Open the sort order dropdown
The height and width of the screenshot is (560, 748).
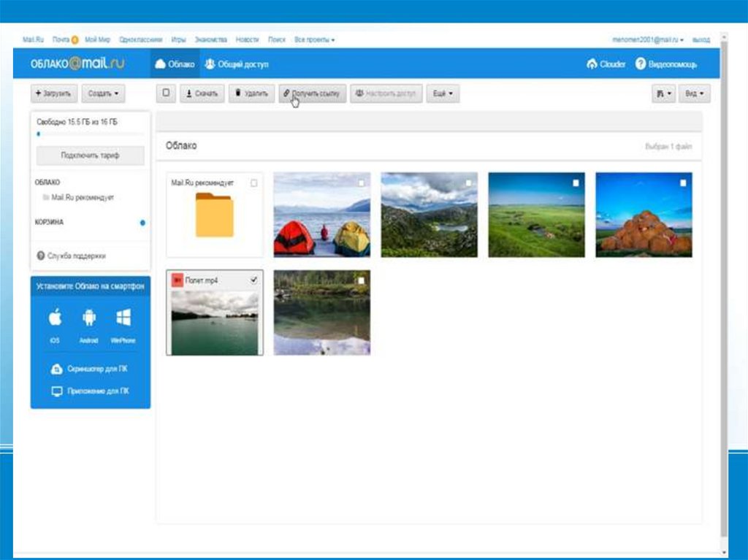tap(663, 93)
